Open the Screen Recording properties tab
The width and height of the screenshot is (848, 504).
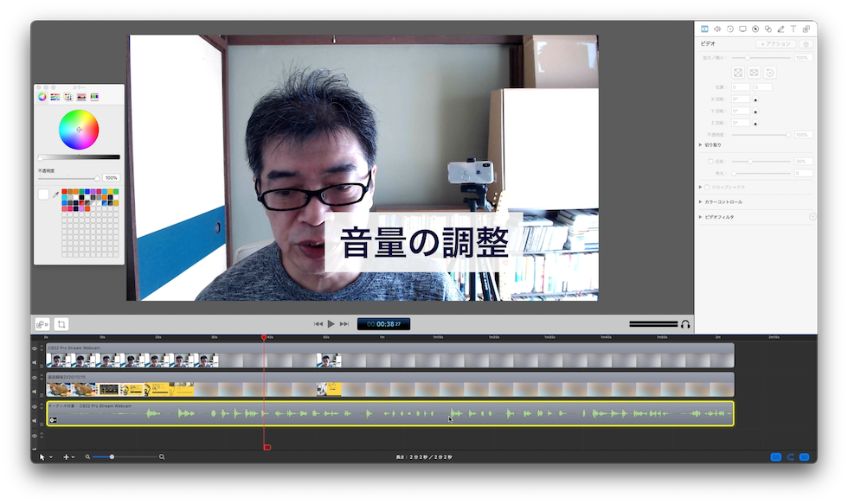tap(742, 29)
